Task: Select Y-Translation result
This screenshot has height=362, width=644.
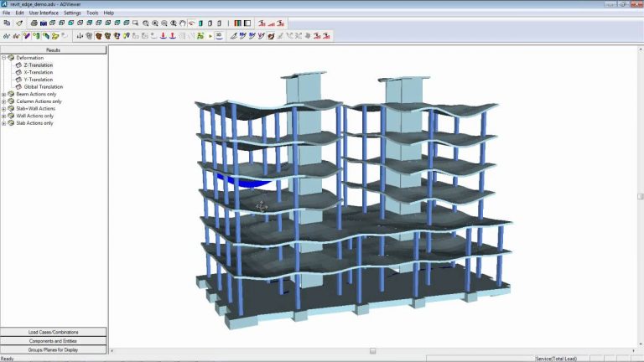Action: tap(39, 80)
